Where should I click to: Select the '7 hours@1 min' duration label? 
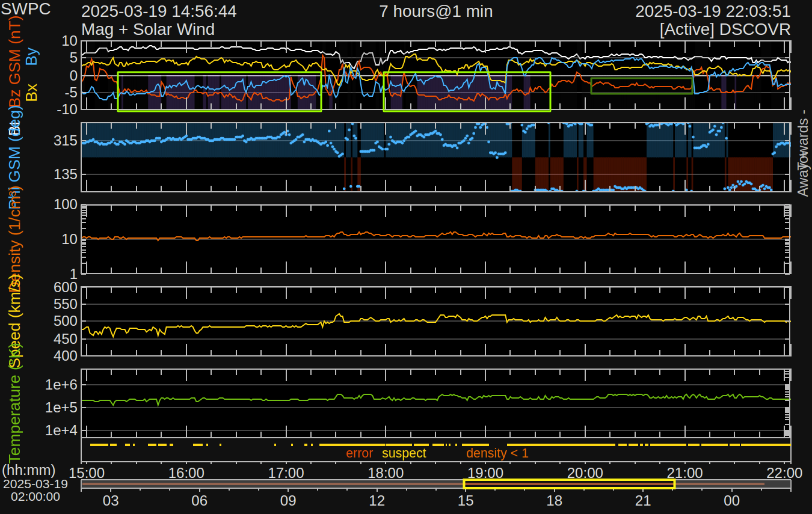(x=436, y=11)
